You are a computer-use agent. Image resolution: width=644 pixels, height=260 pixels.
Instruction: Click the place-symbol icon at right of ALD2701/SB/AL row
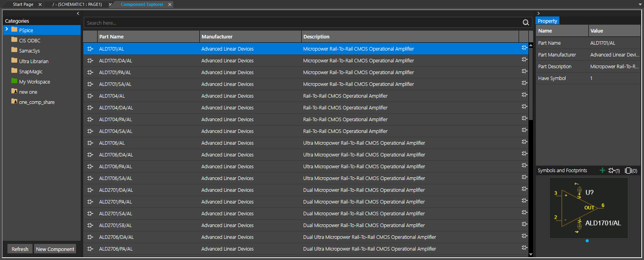[524, 224]
